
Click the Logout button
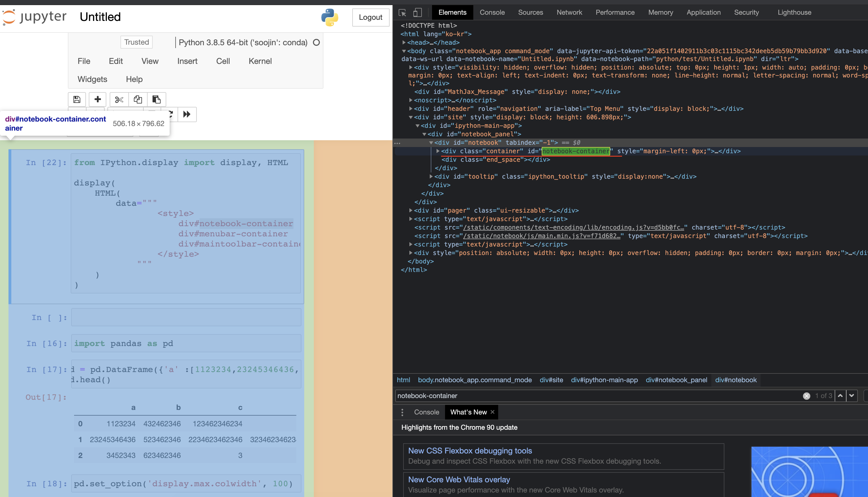click(x=370, y=17)
